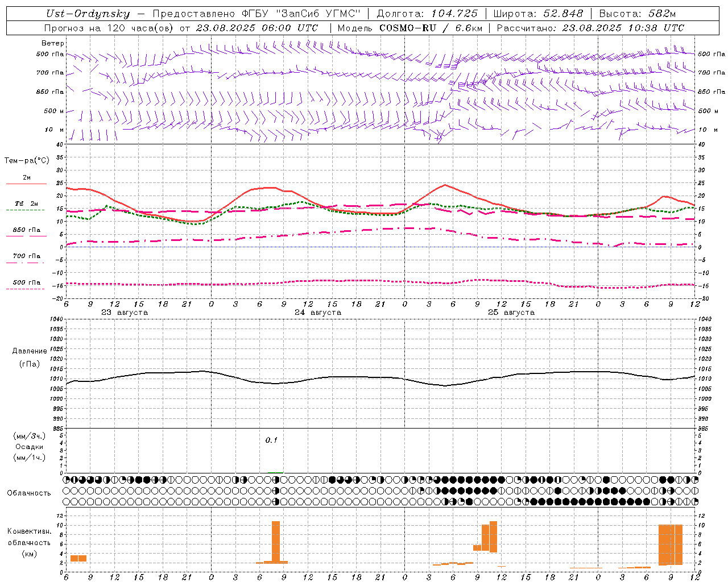Click the Высота 582м header field

point(637,14)
